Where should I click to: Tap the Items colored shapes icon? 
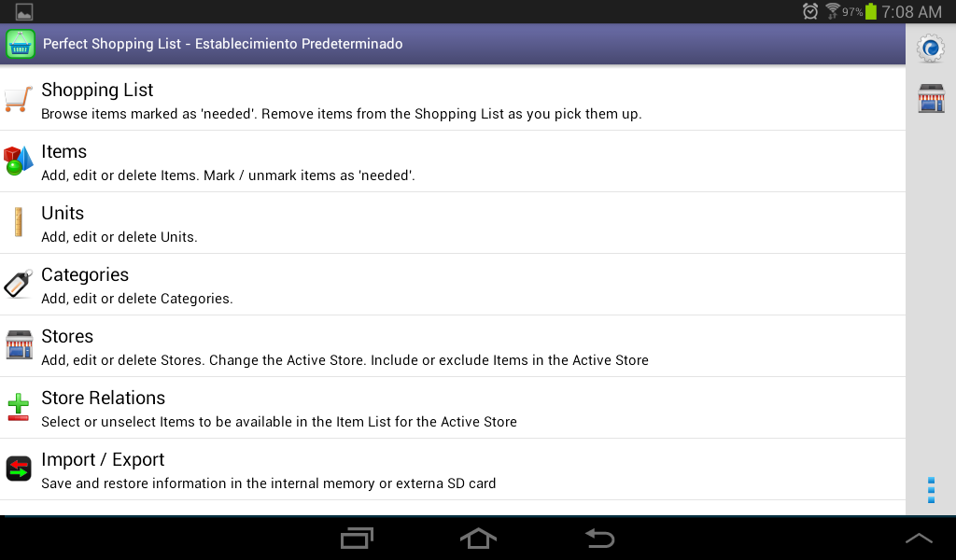point(19,161)
